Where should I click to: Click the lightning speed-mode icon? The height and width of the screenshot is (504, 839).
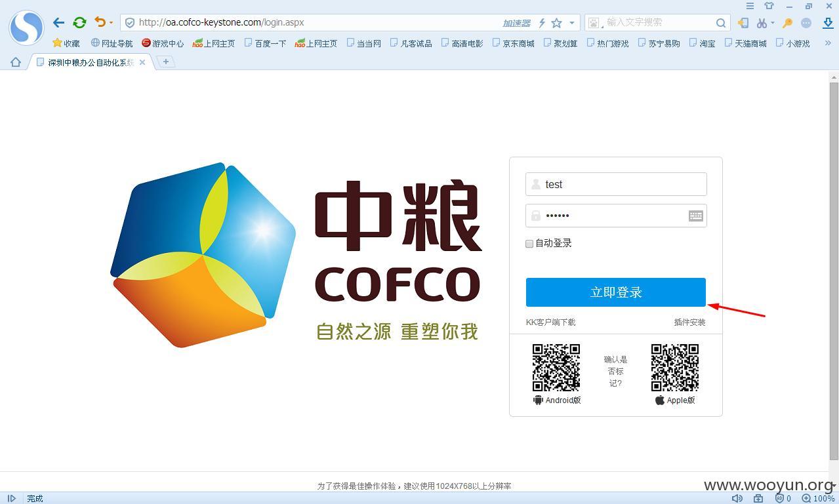point(542,23)
